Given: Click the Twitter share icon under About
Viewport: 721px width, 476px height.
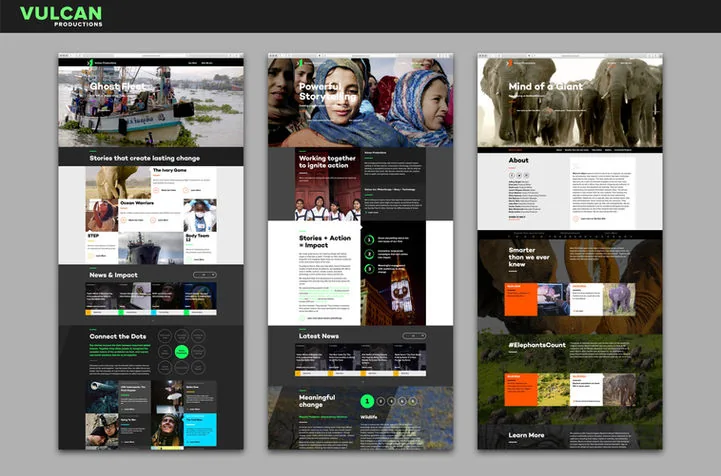Looking at the screenshot, I should [519, 175].
